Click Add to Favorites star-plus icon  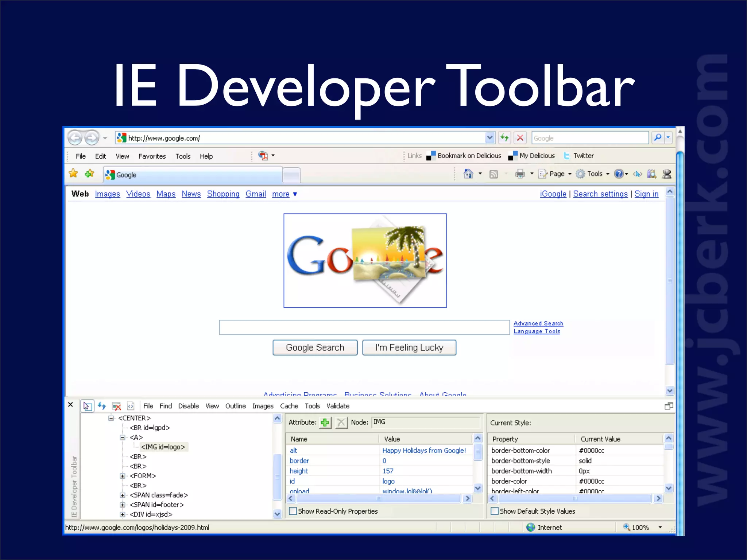(x=89, y=174)
